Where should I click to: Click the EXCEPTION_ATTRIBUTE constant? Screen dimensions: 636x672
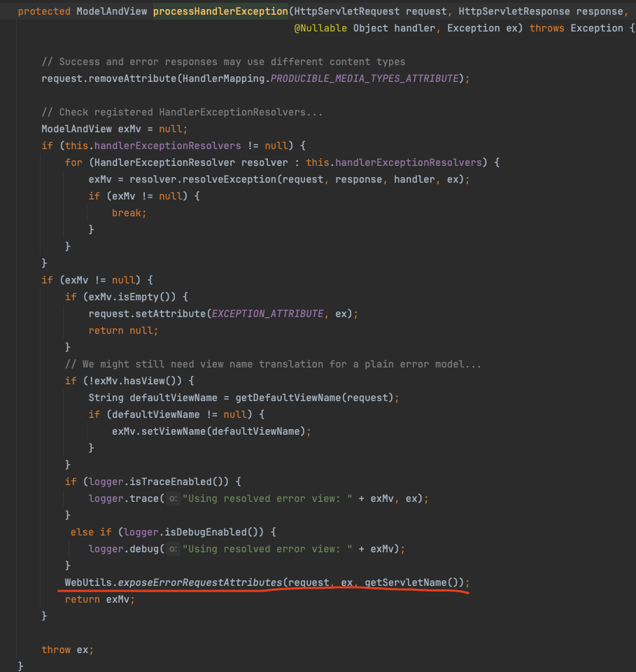(x=267, y=314)
